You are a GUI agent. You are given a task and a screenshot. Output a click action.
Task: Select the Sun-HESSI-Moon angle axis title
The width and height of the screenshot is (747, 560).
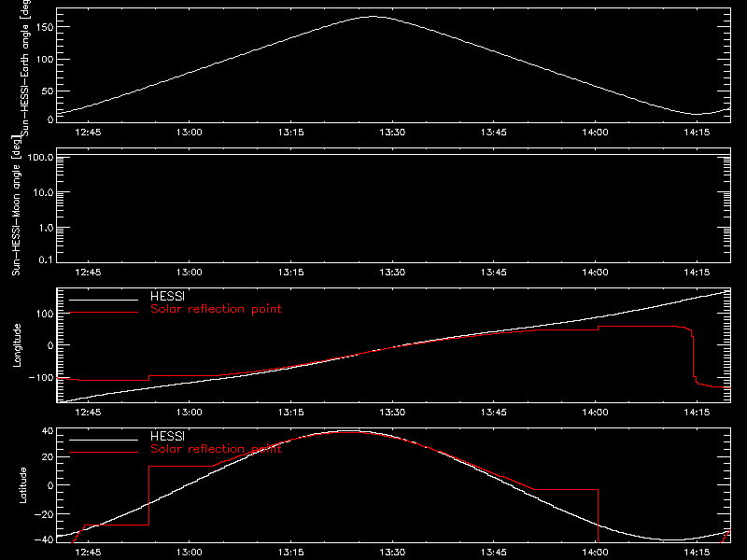(17, 205)
